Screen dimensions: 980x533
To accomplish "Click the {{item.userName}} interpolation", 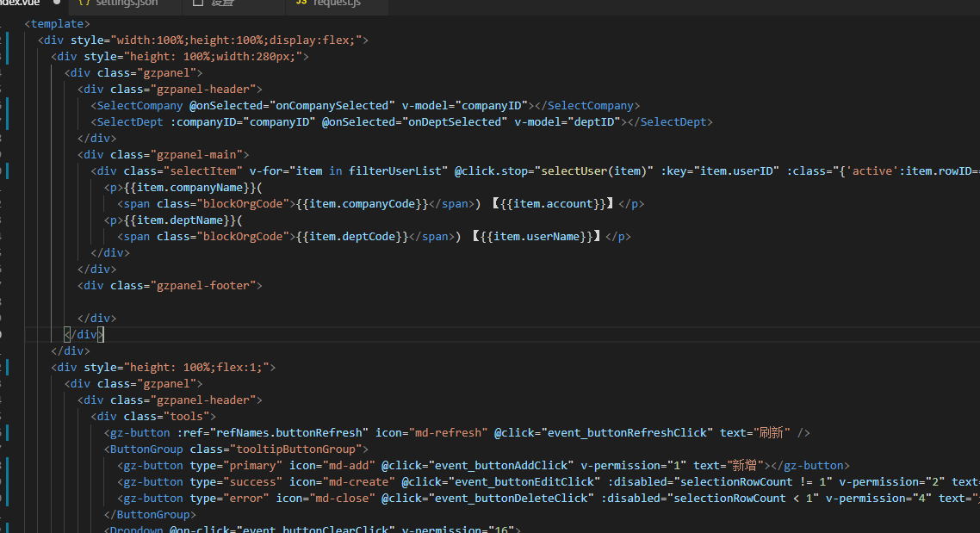I will pos(537,236).
